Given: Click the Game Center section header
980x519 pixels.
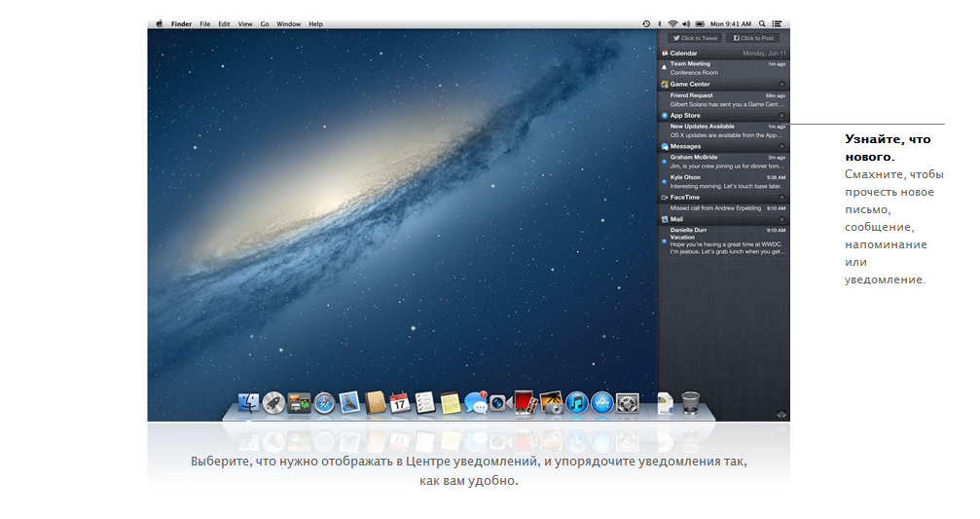Looking at the screenshot, I should pos(724,85).
